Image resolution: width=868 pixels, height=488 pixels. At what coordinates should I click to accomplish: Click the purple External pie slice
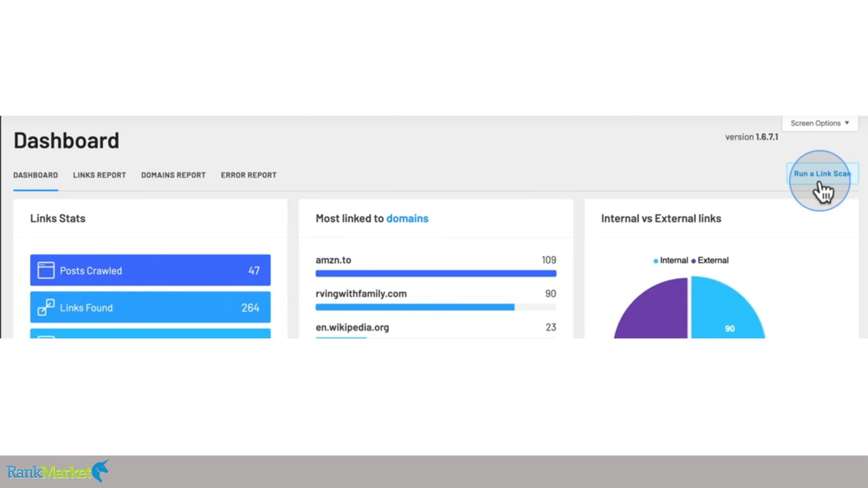658,311
